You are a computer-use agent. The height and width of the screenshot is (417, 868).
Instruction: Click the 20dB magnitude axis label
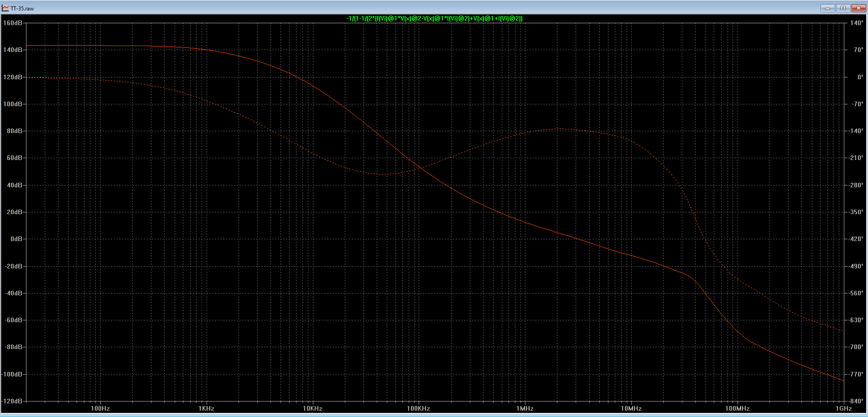[x=14, y=212]
